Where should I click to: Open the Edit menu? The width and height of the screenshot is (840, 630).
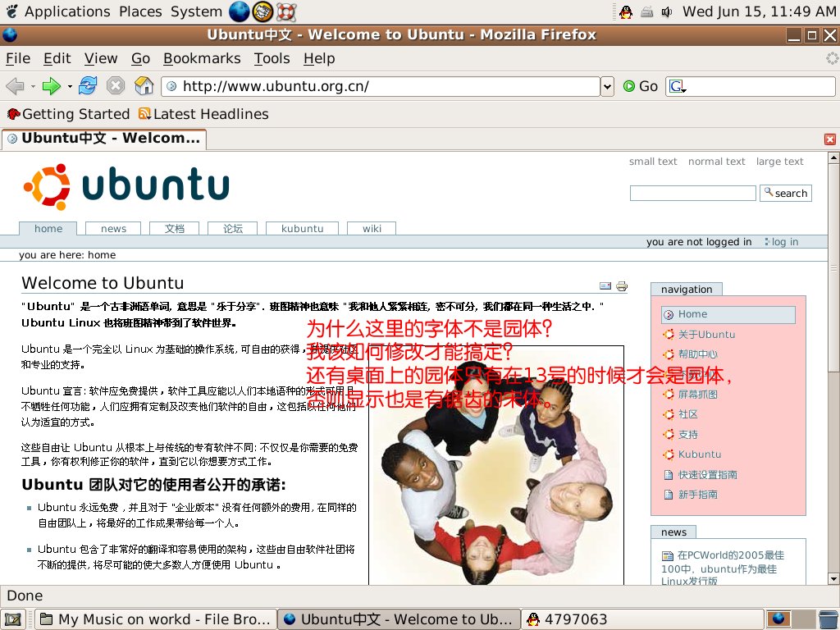tap(57, 58)
